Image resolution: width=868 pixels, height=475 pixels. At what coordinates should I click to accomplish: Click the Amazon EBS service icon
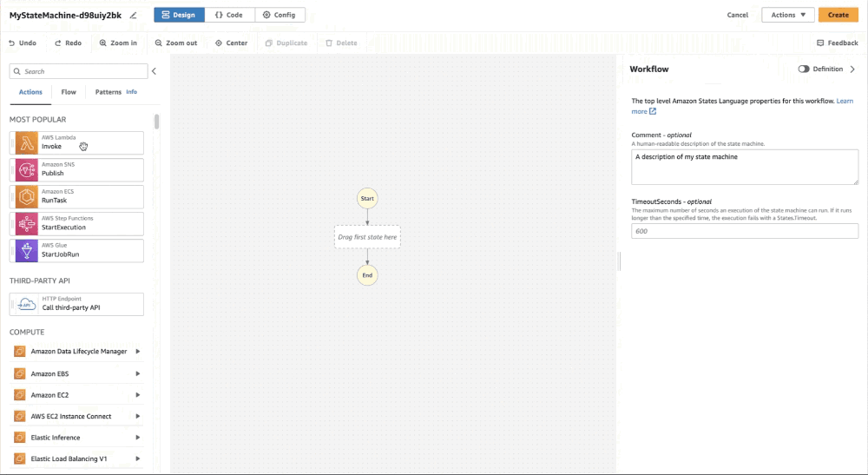point(19,373)
